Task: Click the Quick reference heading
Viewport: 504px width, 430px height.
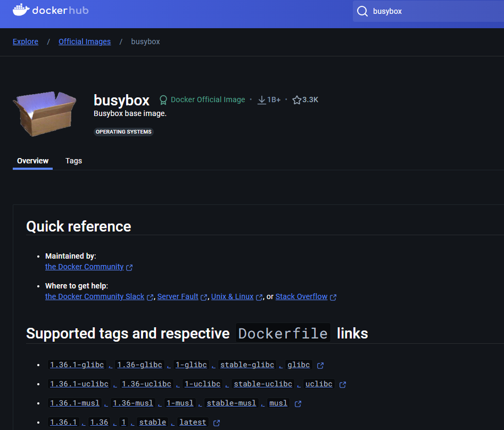Action: click(79, 227)
